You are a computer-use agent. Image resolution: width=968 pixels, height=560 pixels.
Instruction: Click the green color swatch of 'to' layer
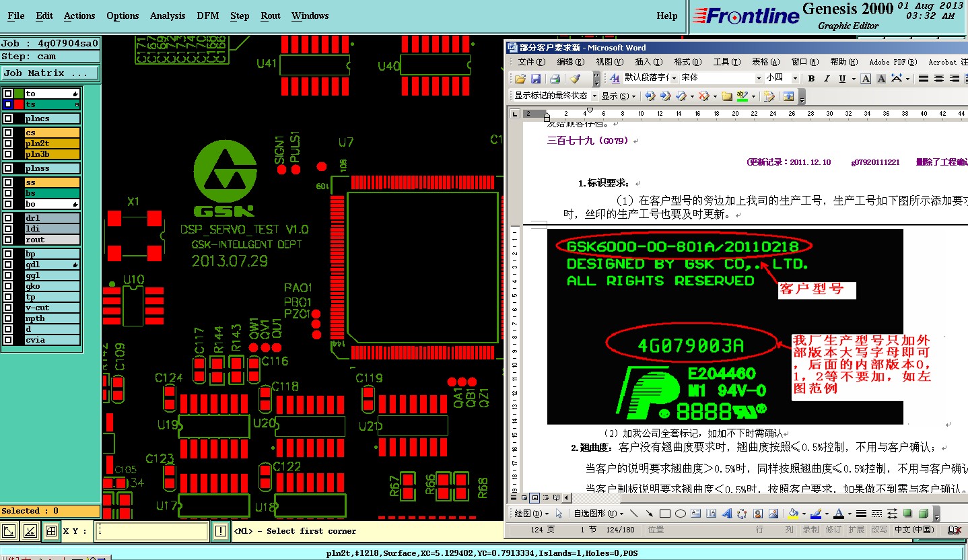click(19, 94)
